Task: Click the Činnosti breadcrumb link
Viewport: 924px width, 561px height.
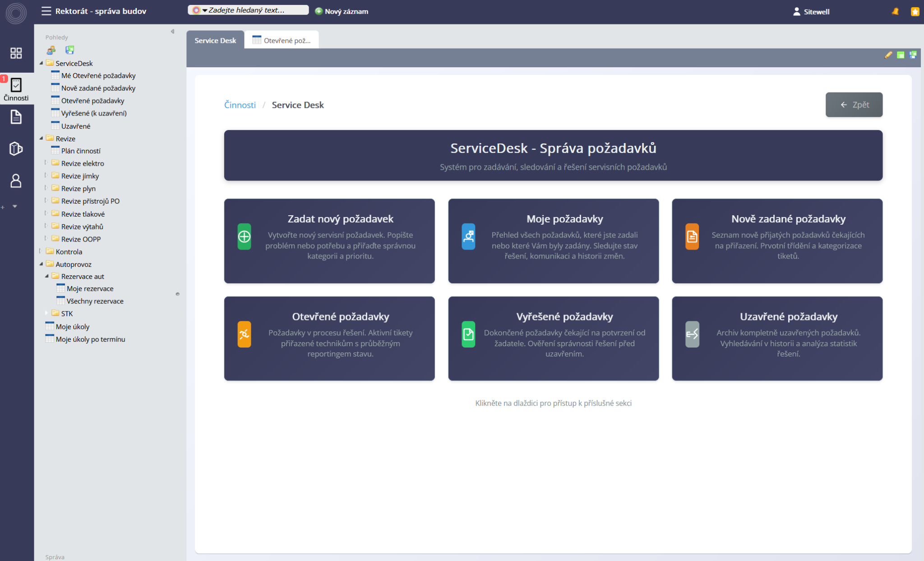Action: 240,105
